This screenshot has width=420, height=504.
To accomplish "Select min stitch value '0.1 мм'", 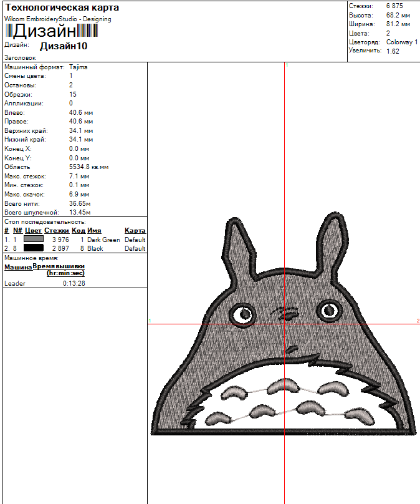I will (79, 185).
